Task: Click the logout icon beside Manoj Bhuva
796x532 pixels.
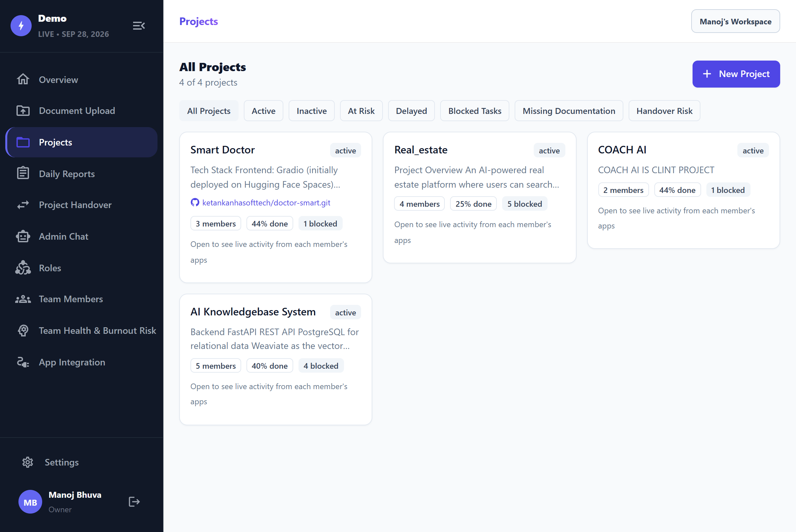Action: click(134, 501)
